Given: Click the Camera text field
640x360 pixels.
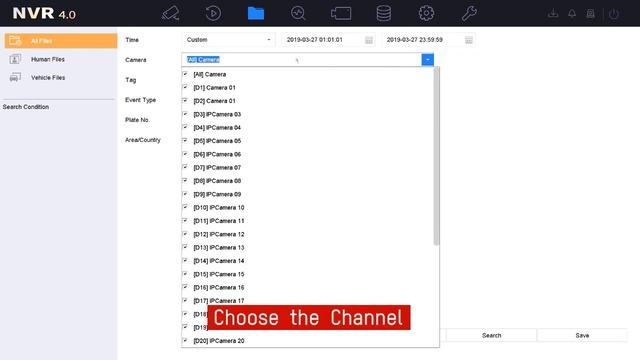Looking at the screenshot, I should (302, 60).
